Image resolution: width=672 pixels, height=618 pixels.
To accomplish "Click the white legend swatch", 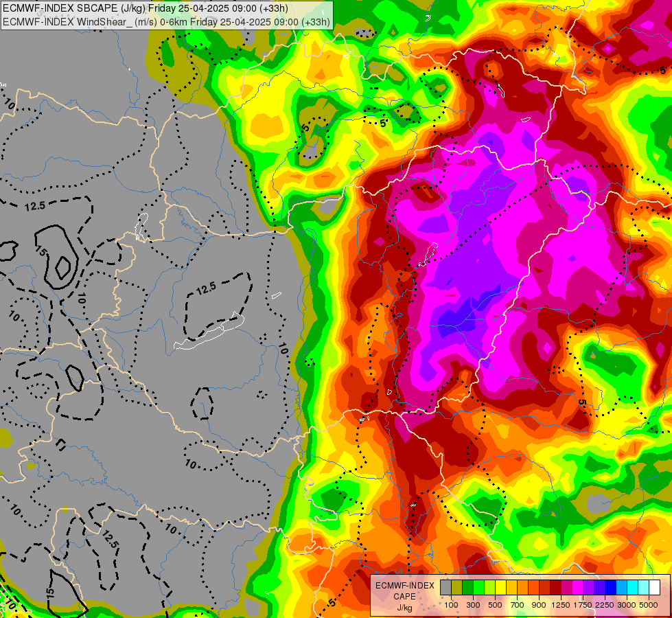I will (654, 587).
